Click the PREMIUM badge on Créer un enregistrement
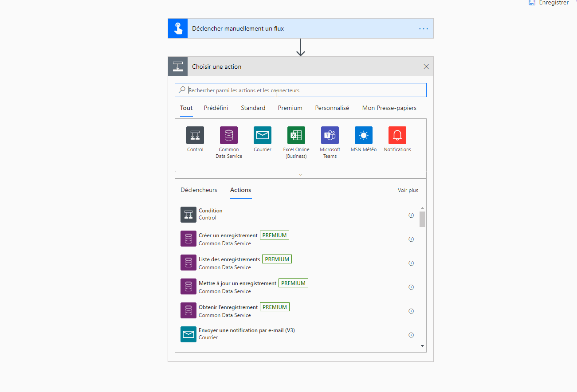This screenshot has height=392, width=577. click(x=275, y=235)
